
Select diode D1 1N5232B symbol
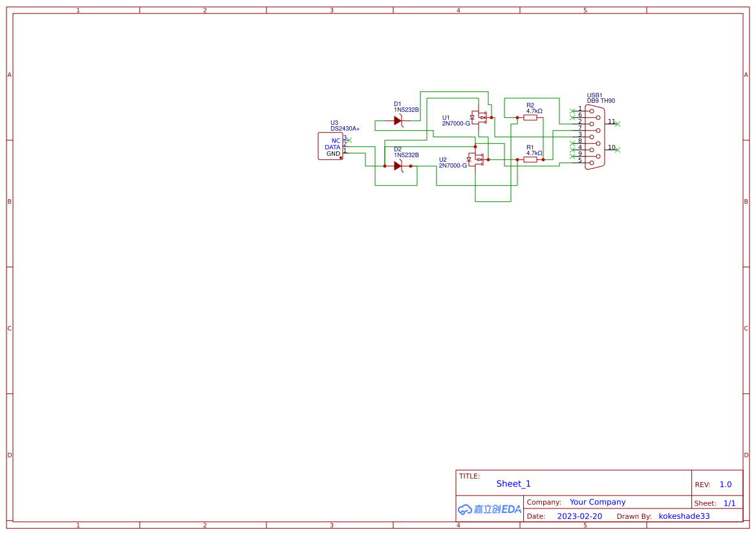click(x=398, y=121)
